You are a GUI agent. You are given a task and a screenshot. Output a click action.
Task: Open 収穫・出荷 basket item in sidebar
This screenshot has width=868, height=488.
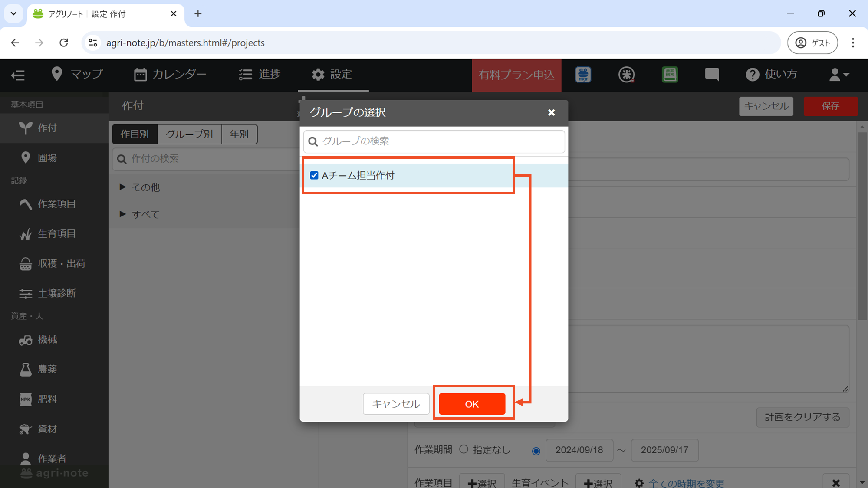pyautogui.click(x=61, y=263)
